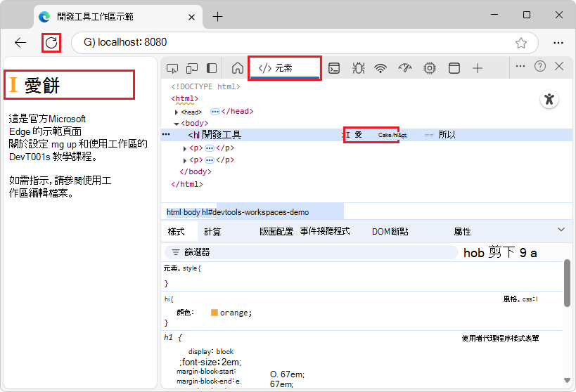Show the second p element's collapsed content ellipsis

coord(210,160)
